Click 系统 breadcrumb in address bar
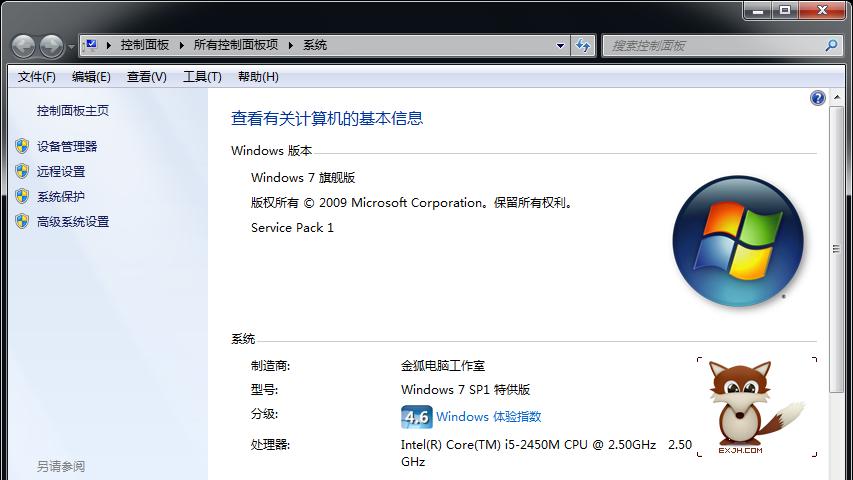The width and height of the screenshot is (853, 480). pyautogui.click(x=314, y=45)
